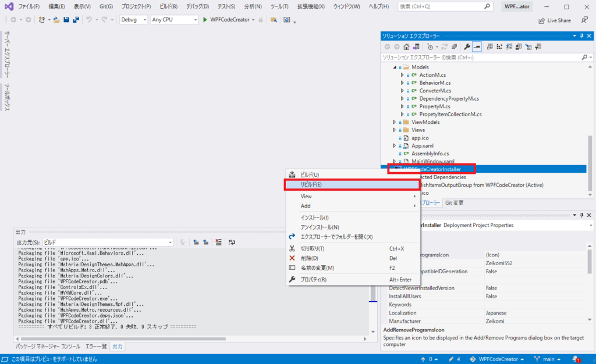Start debugging with the green play icon
Viewport: 596px width, 364px height.
[x=205, y=20]
